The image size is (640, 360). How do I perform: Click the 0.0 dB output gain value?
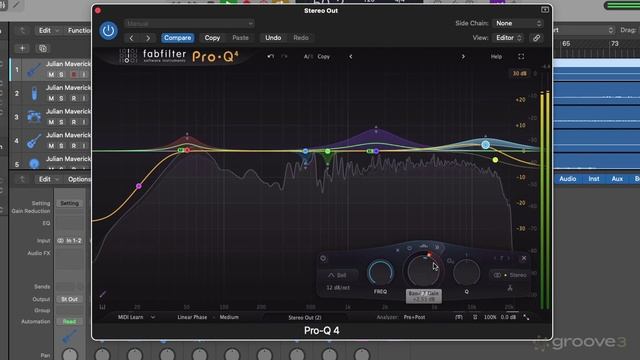click(x=508, y=317)
